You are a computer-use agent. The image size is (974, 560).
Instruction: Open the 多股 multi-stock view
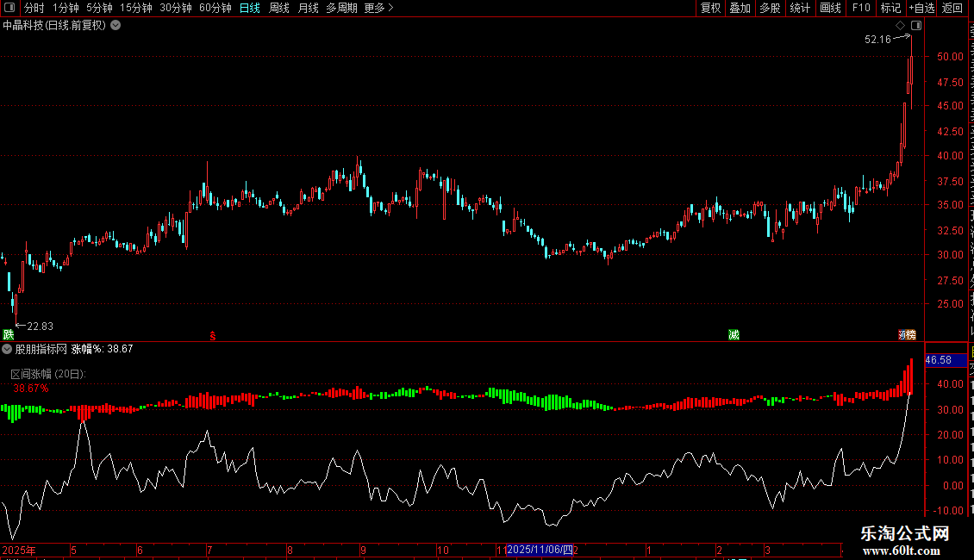(770, 8)
